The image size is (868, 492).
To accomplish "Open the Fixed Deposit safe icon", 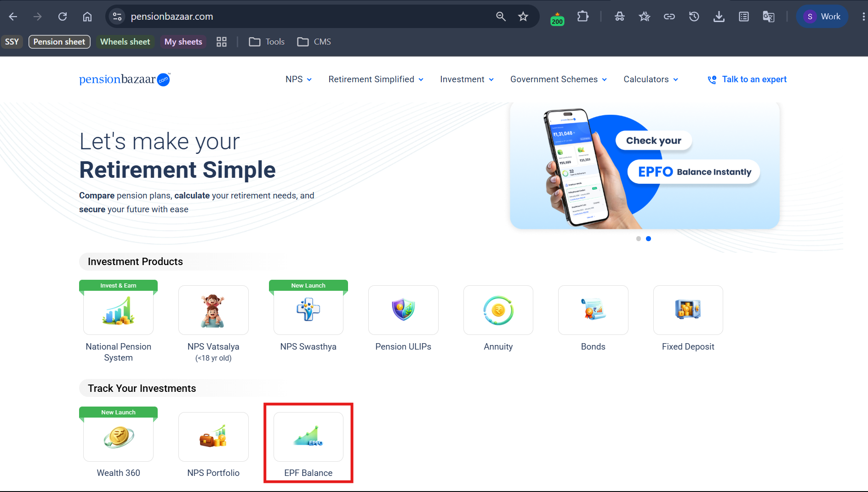I will pos(688,310).
